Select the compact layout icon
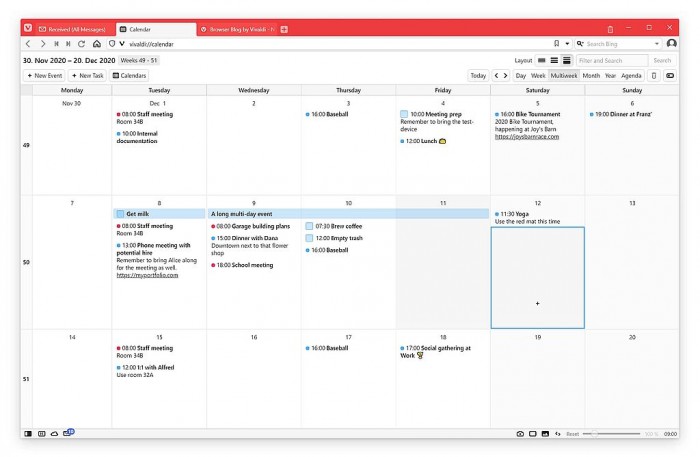The height and width of the screenshot is (457, 700). pyautogui.click(x=554, y=60)
